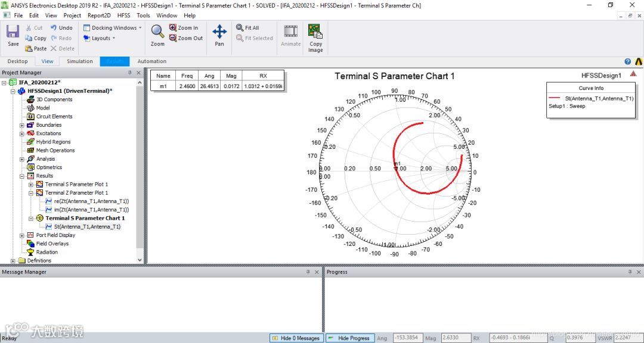The image size is (644, 343).
Task: Click the Mag value field in status bar
Action: [x=455, y=338]
